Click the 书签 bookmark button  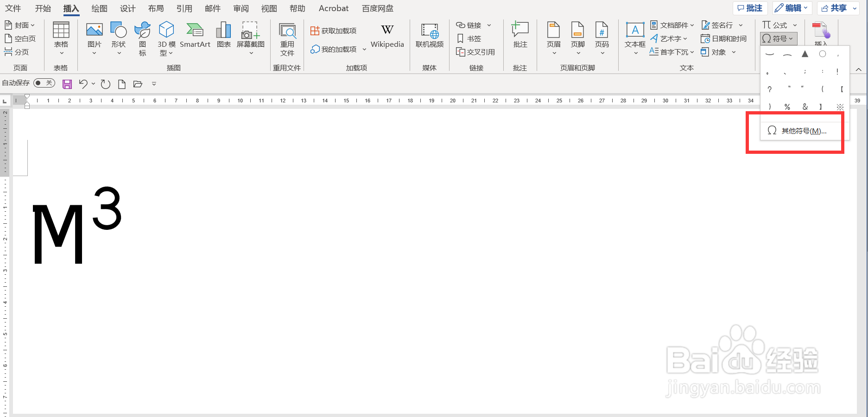tap(469, 38)
